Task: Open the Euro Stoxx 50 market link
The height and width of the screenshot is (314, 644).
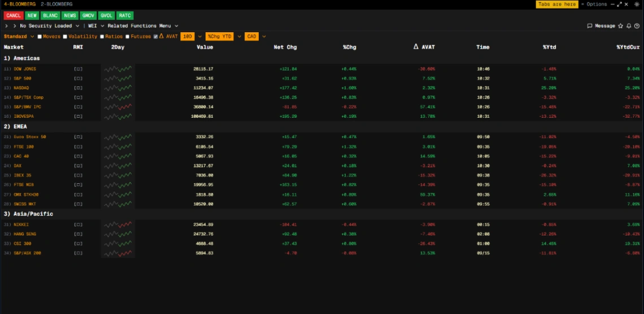Action: pyautogui.click(x=30, y=136)
